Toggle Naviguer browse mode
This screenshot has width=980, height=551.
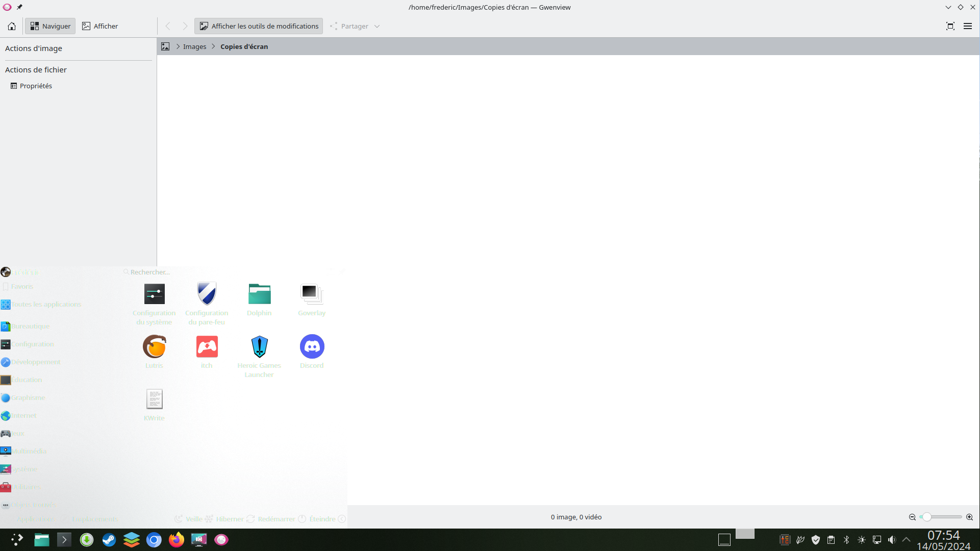pyautogui.click(x=50, y=26)
